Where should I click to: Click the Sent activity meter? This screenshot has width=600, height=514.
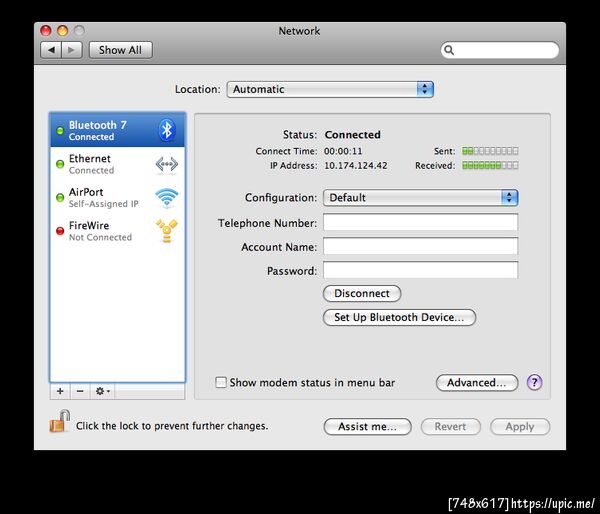[x=490, y=151]
